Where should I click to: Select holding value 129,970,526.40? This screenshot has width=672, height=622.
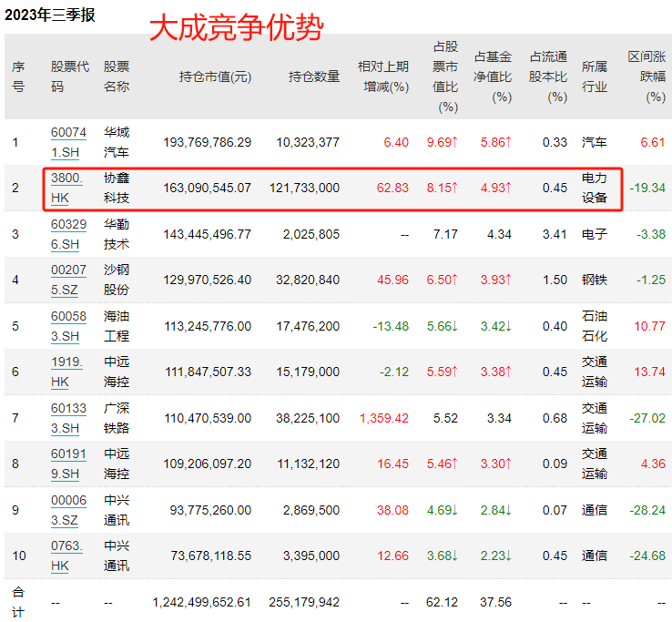[208, 280]
